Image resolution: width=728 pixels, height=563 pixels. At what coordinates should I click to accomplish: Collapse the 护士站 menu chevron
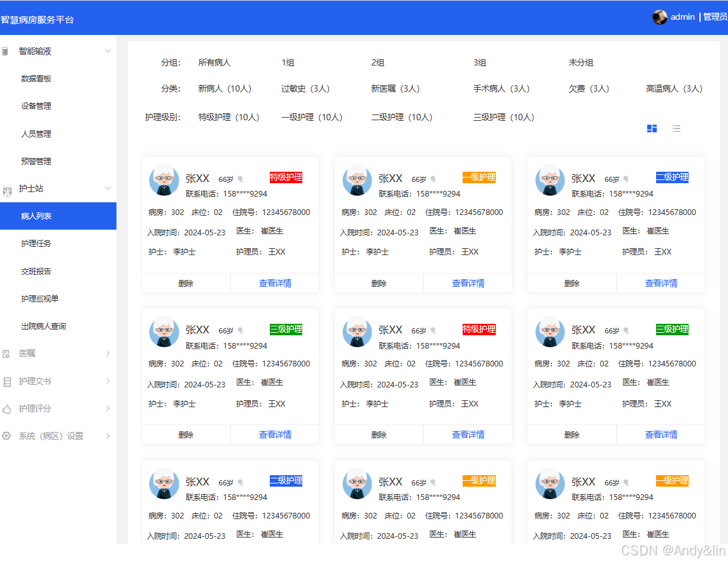click(x=108, y=188)
